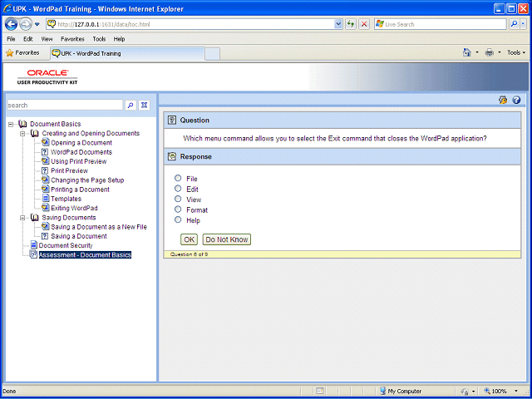Click the Saving Documents book icon
Image resolution: width=532 pixels, height=399 pixels.
34,218
